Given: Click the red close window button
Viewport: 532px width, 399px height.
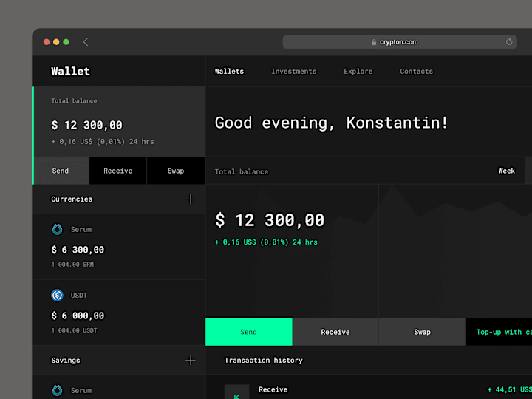Looking at the screenshot, I should coord(47,41).
